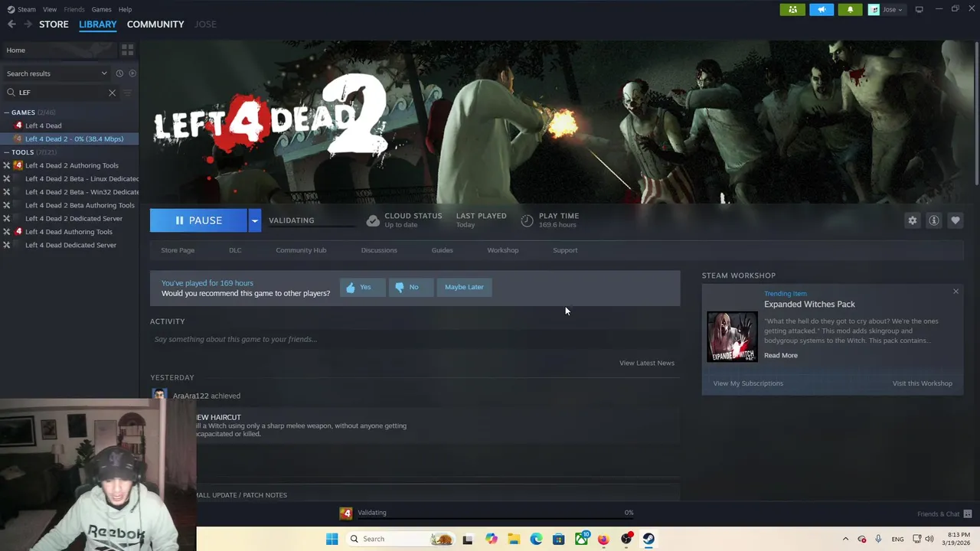Choose Maybe Later for recommendation
This screenshot has width=980, height=551.
point(464,287)
